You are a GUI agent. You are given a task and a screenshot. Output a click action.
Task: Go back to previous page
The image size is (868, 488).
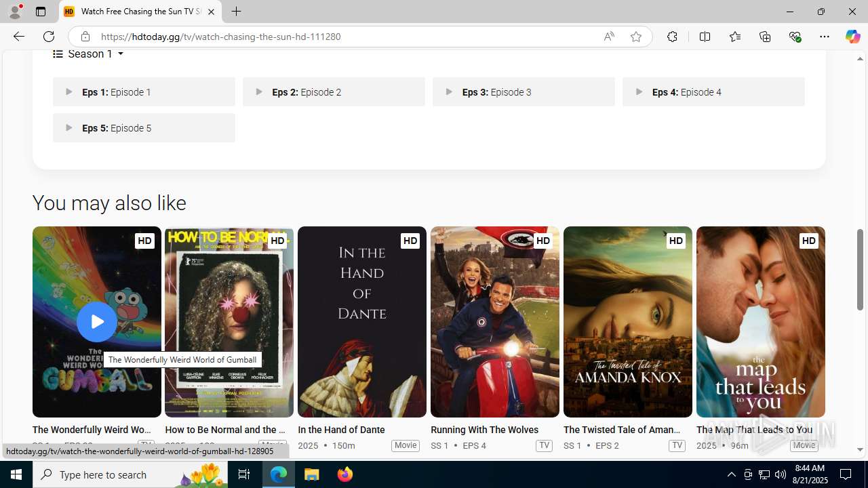18,37
